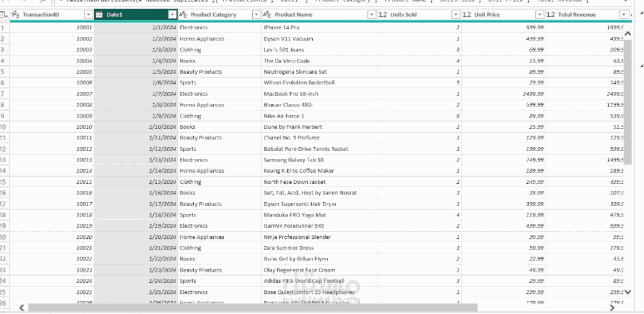The width and height of the screenshot is (644, 314).
Task: Select Ninja Professional Blender cell
Action: point(319,237)
